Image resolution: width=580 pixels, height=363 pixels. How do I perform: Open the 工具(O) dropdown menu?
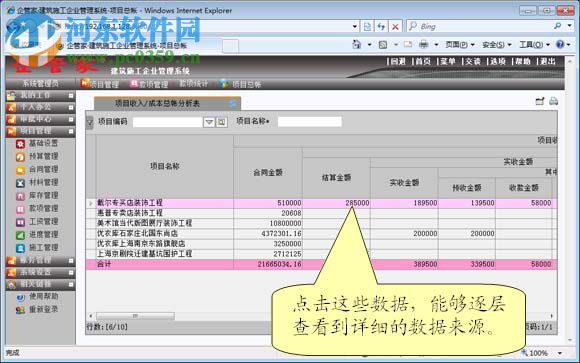click(535, 45)
